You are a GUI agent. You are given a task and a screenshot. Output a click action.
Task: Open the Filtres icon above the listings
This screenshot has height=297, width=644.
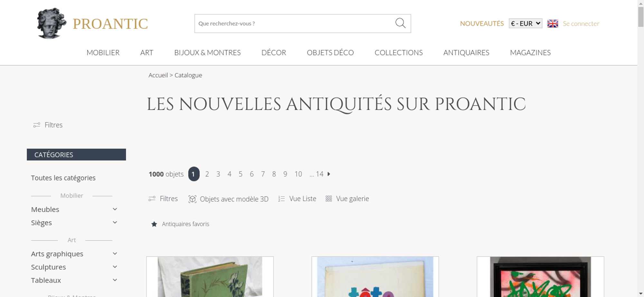[152, 199]
